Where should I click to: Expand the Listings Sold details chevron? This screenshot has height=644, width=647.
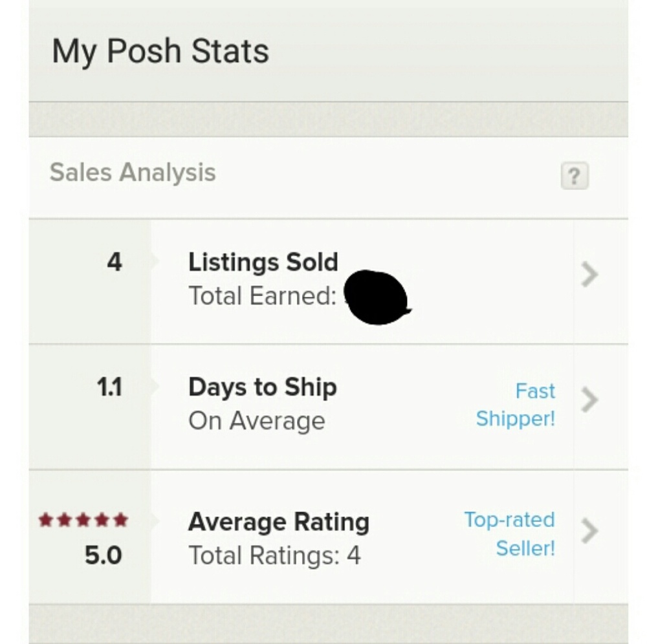coord(589,275)
